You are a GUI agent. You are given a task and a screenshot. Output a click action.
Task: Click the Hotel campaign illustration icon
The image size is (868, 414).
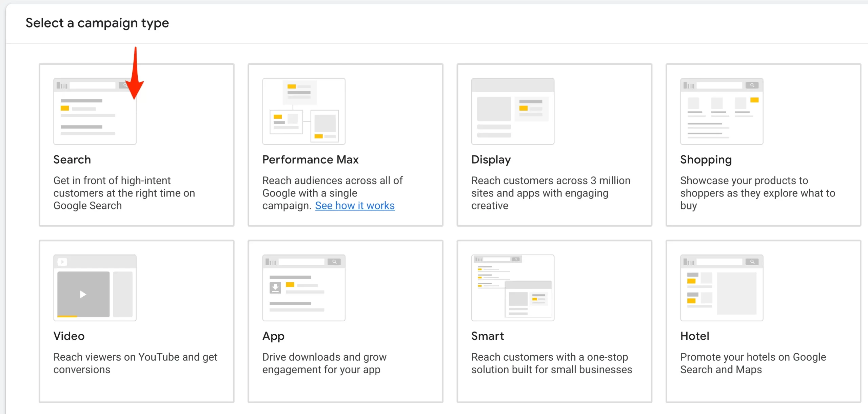coord(721,288)
